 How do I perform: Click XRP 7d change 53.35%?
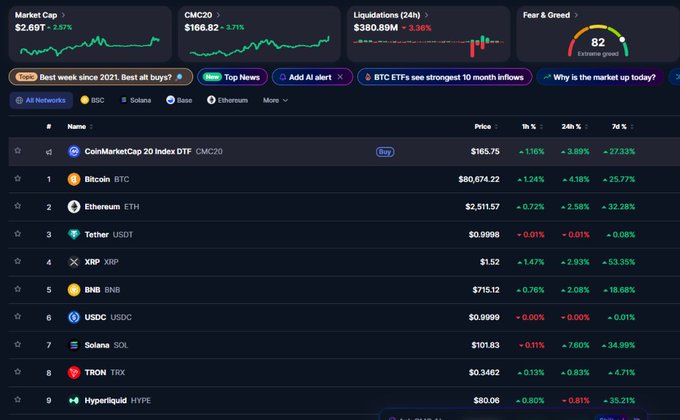(618, 262)
